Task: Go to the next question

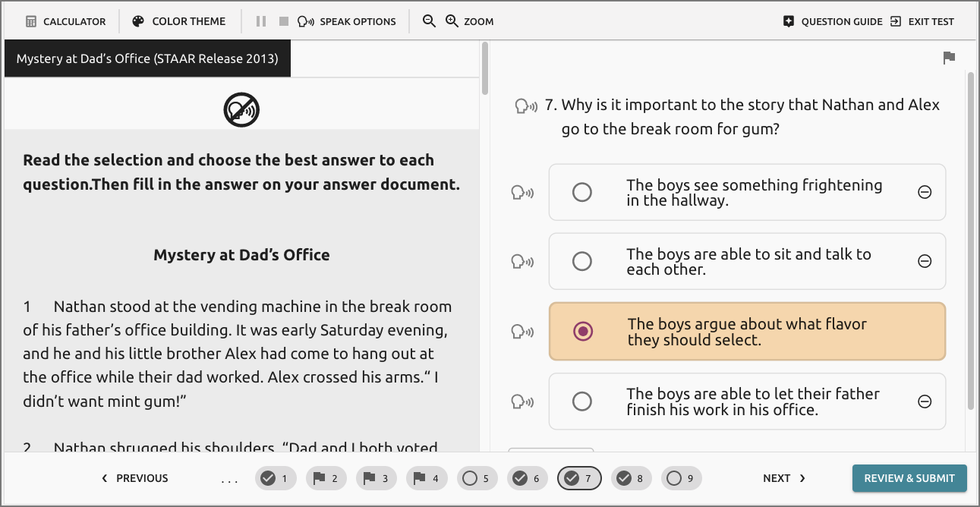Action: pos(784,478)
